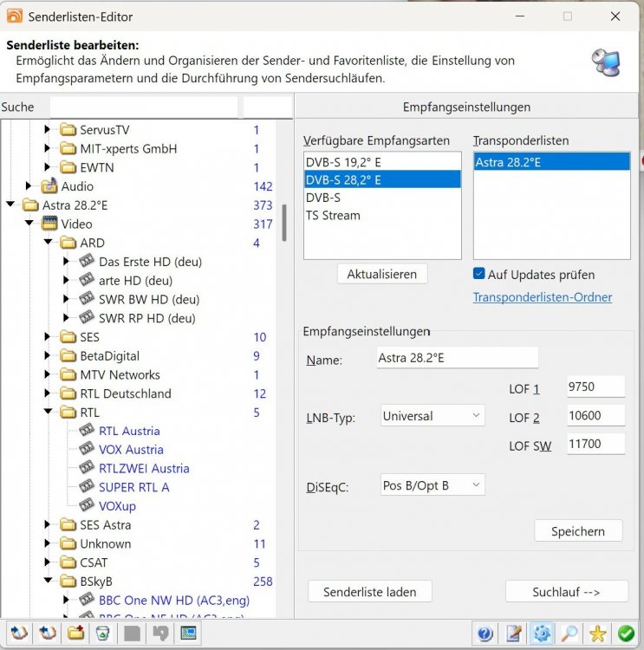This screenshot has width=644, height=650.
Task: Click the new folder toolbar icon
Action: 75,634
